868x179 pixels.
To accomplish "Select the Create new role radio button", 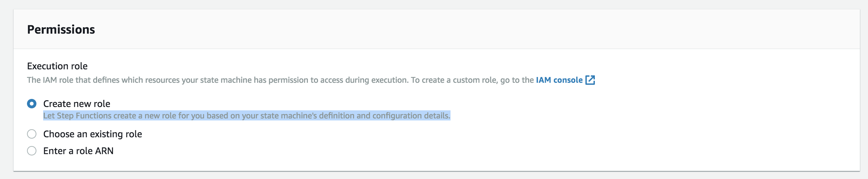I will click(32, 104).
